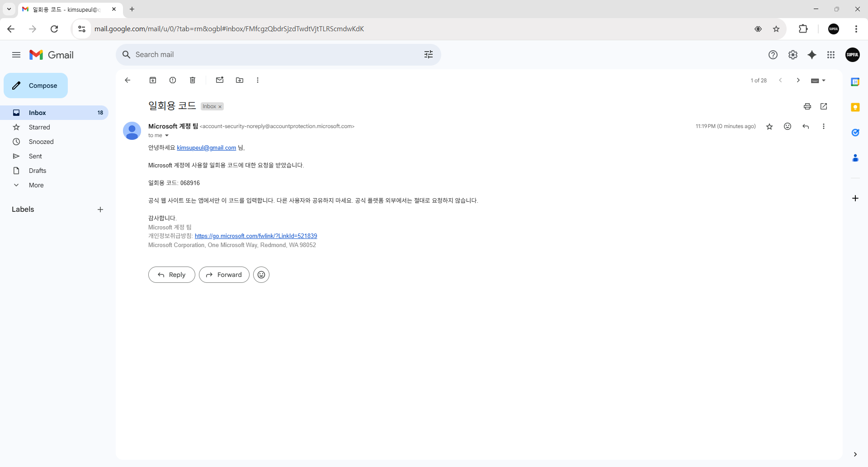Open Google Keep side panel

click(855, 107)
